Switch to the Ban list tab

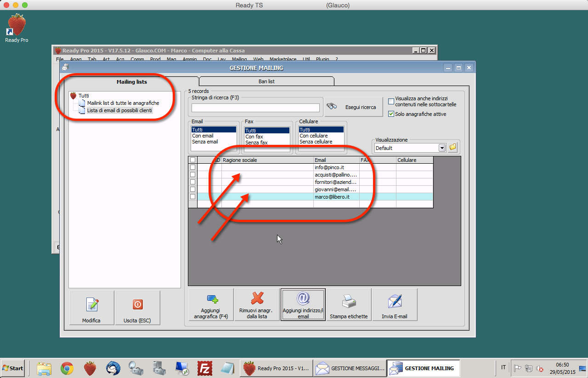tap(266, 81)
